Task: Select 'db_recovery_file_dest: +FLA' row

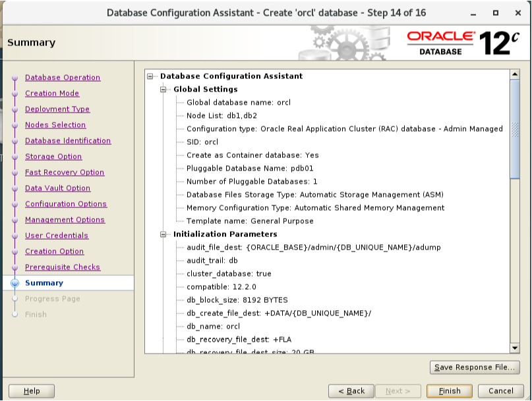Action: click(x=239, y=340)
